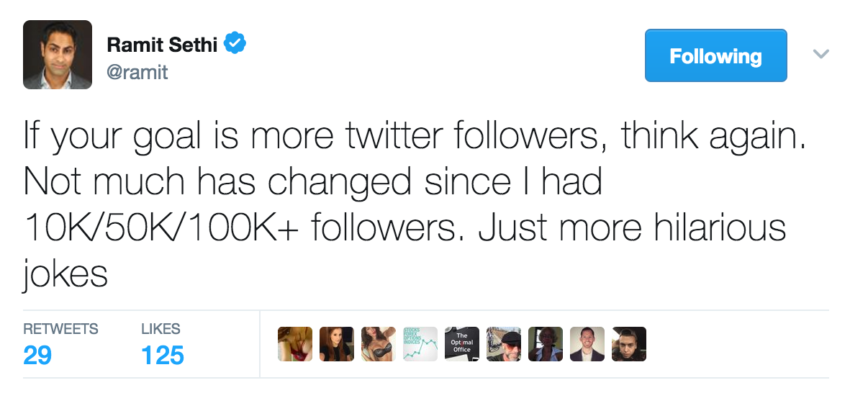Click The Optimal Office avatar
This screenshot has width=868, height=393.
tap(462, 344)
